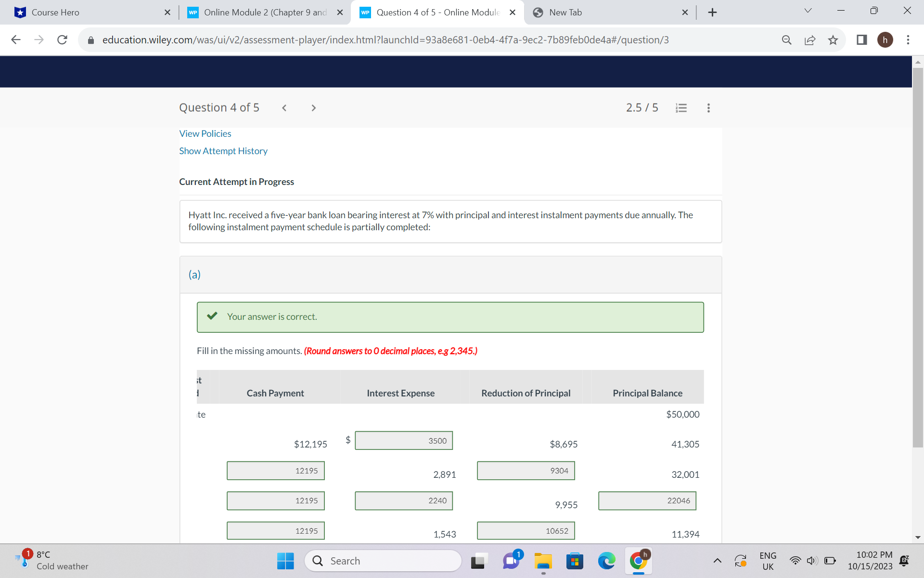The width and height of the screenshot is (924, 578).
Task: Open File Explorer from the taskbar
Action: click(543, 561)
